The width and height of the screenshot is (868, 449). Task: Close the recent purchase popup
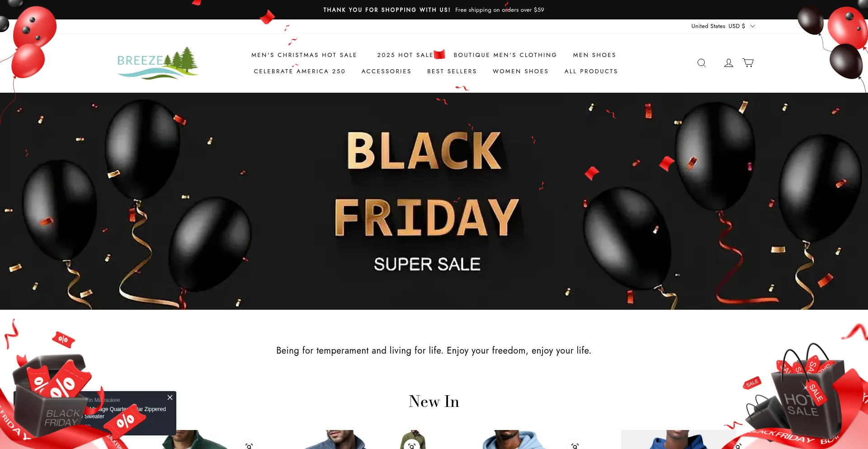pyautogui.click(x=170, y=397)
